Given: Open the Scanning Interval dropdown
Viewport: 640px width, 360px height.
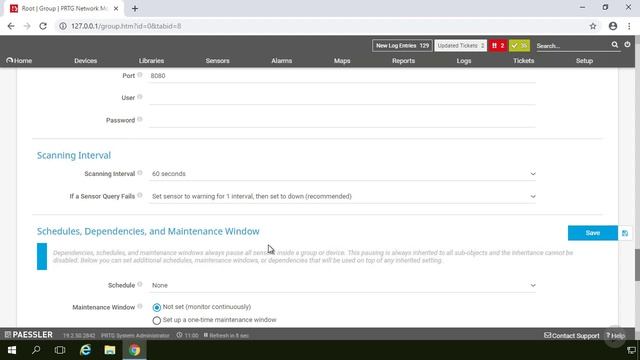Looking at the screenshot, I should [x=343, y=174].
